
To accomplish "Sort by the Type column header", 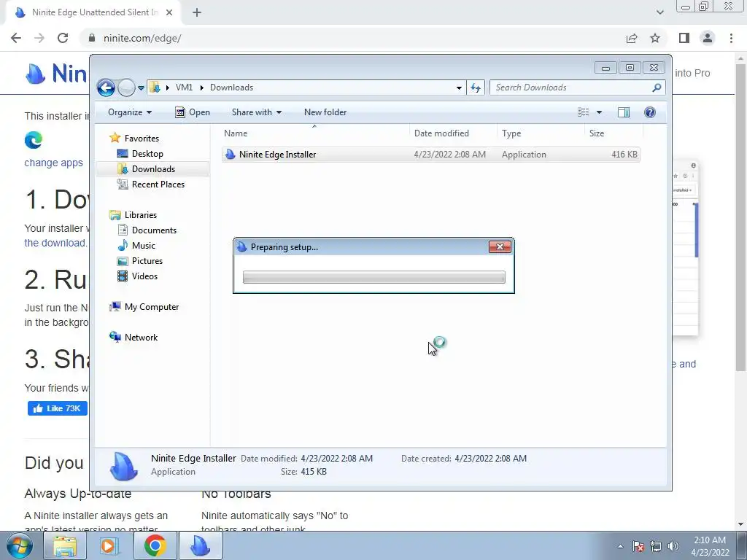I will pyautogui.click(x=541, y=133).
